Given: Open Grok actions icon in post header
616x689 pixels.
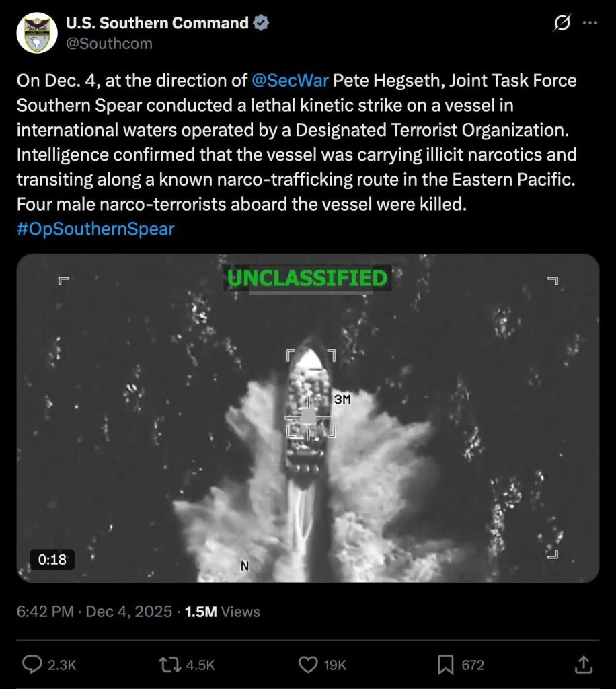Looking at the screenshot, I should (x=562, y=23).
